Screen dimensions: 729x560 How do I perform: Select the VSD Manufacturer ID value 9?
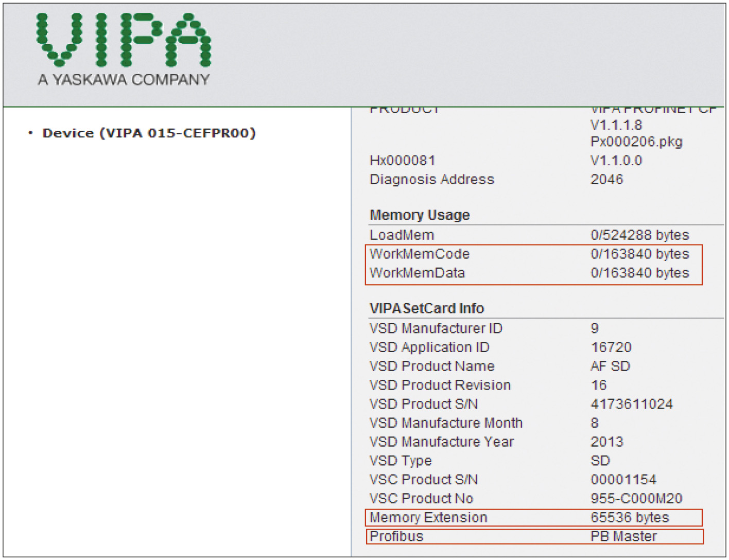(595, 328)
